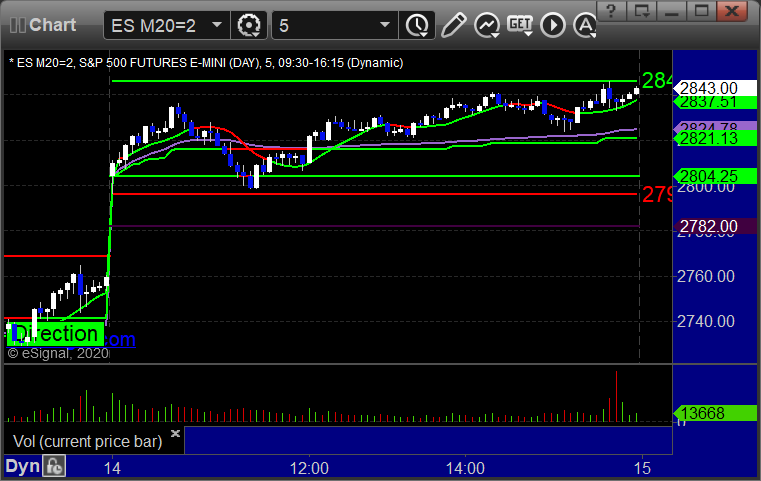761x481 pixels.
Task: Click the pop-out window icon
Action: (641, 11)
